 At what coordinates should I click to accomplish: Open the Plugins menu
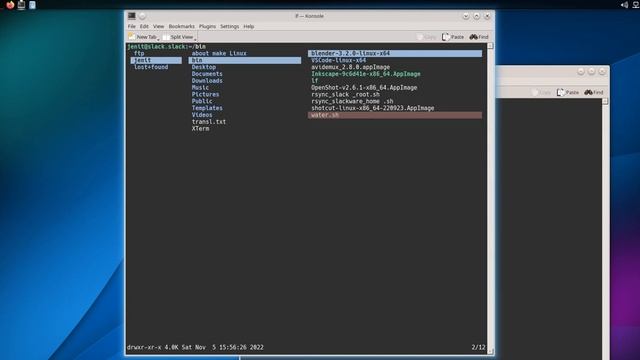(x=207, y=26)
